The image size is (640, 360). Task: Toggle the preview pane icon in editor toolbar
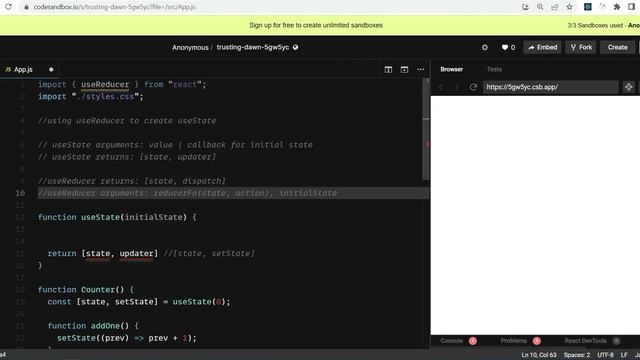click(404, 69)
